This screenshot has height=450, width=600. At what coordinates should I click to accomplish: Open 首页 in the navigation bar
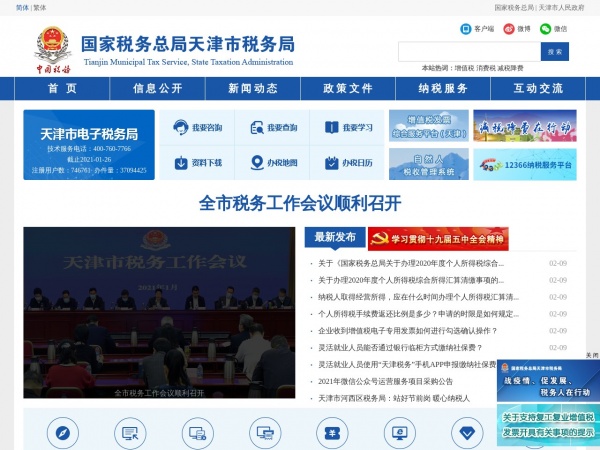[62, 88]
